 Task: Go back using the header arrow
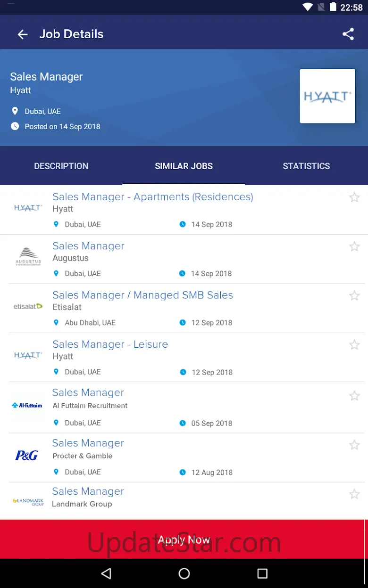coord(22,34)
